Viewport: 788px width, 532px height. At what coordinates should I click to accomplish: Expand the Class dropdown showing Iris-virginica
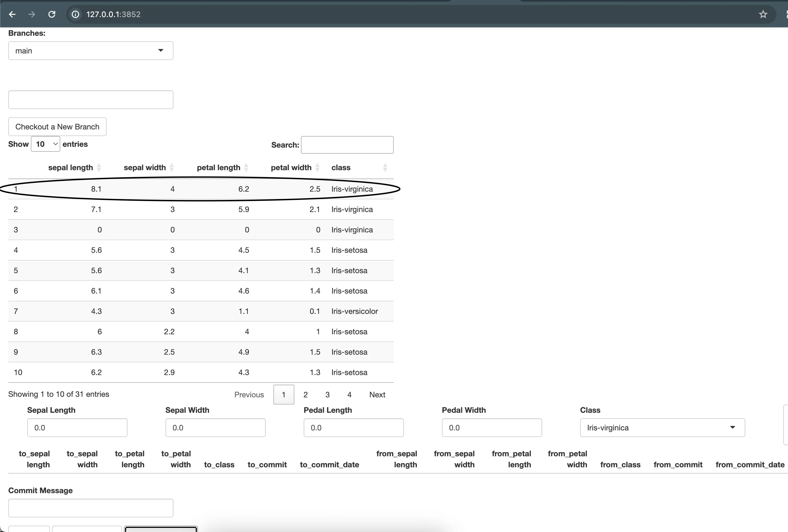pyautogui.click(x=662, y=428)
